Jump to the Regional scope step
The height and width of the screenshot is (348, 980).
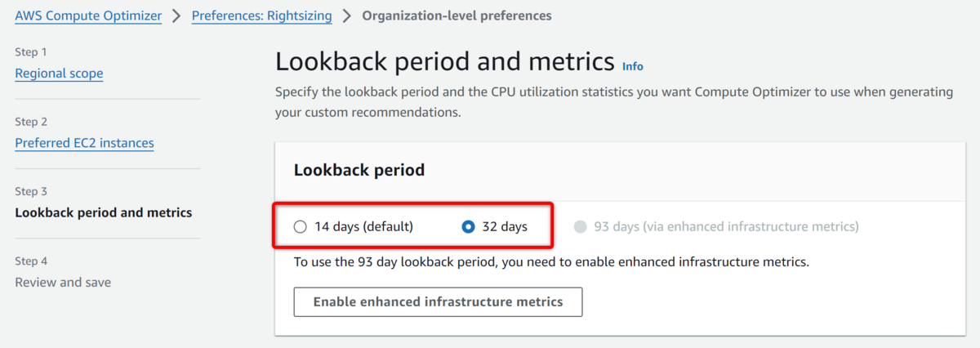click(59, 74)
